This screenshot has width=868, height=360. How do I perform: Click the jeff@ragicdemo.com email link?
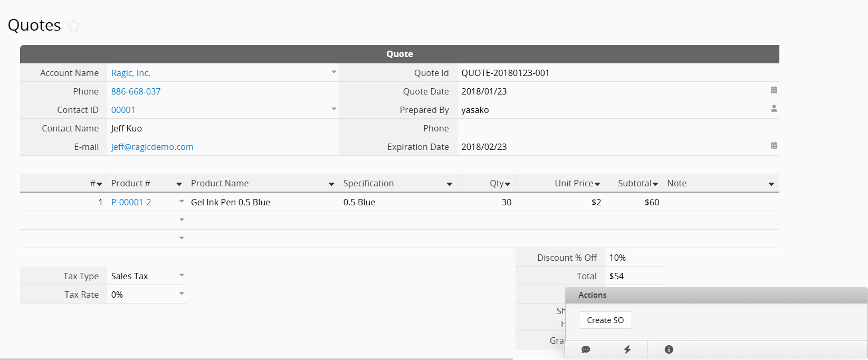click(x=152, y=147)
